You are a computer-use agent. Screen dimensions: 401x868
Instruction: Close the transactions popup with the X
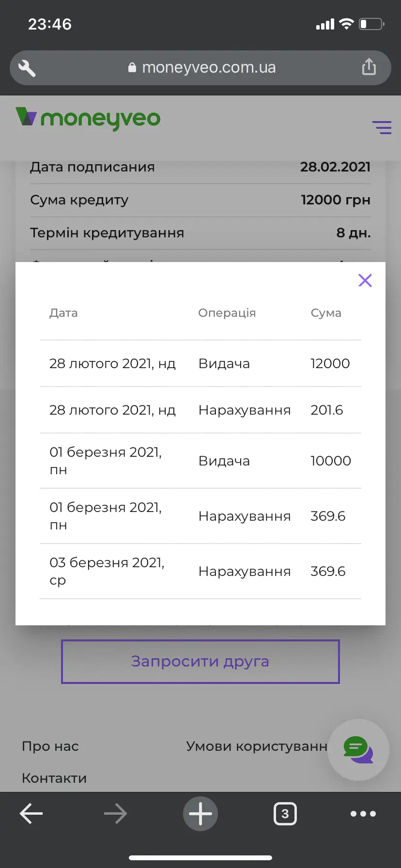pos(365,280)
